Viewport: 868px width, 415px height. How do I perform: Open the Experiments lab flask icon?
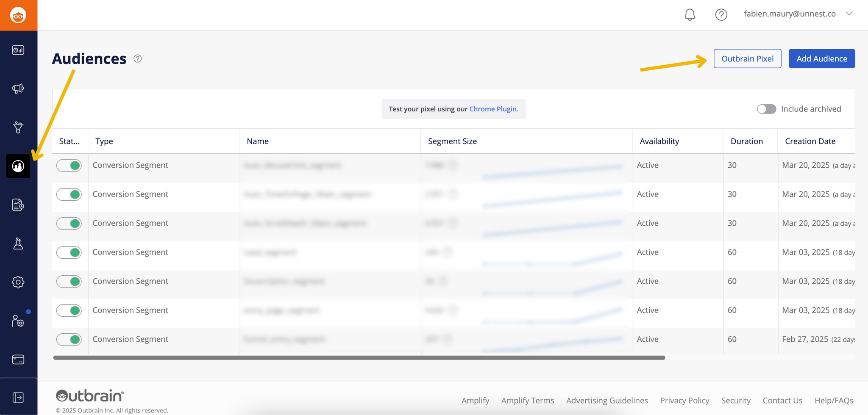[x=18, y=243]
